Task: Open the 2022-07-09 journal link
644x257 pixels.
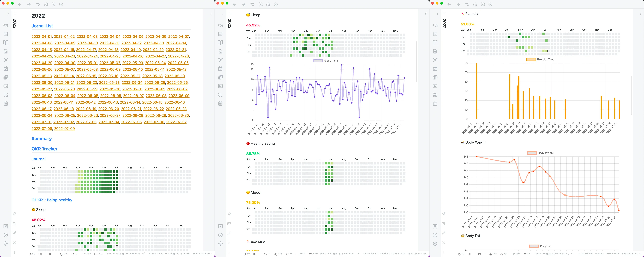Action: 64,129
